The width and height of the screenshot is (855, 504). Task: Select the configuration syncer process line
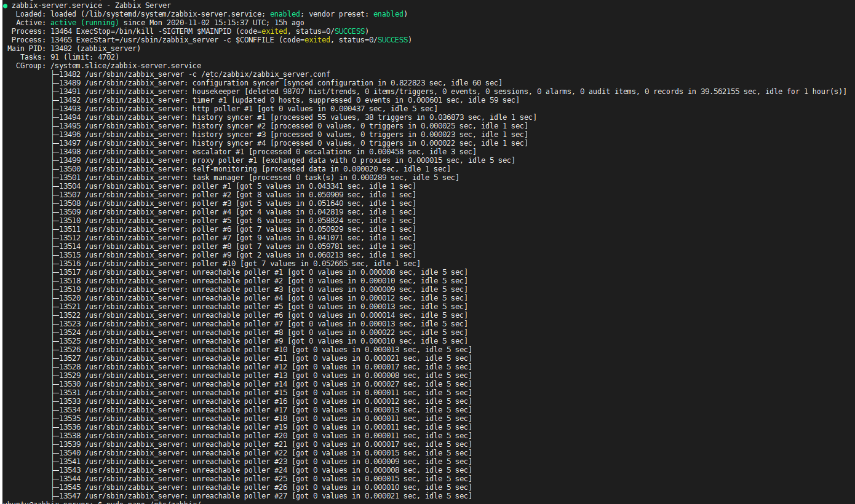point(277,82)
